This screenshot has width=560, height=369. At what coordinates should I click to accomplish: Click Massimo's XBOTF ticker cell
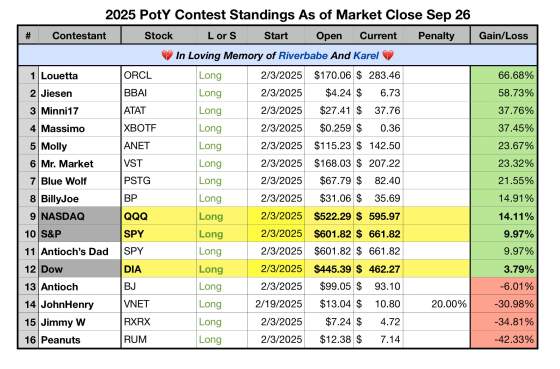[159, 128]
